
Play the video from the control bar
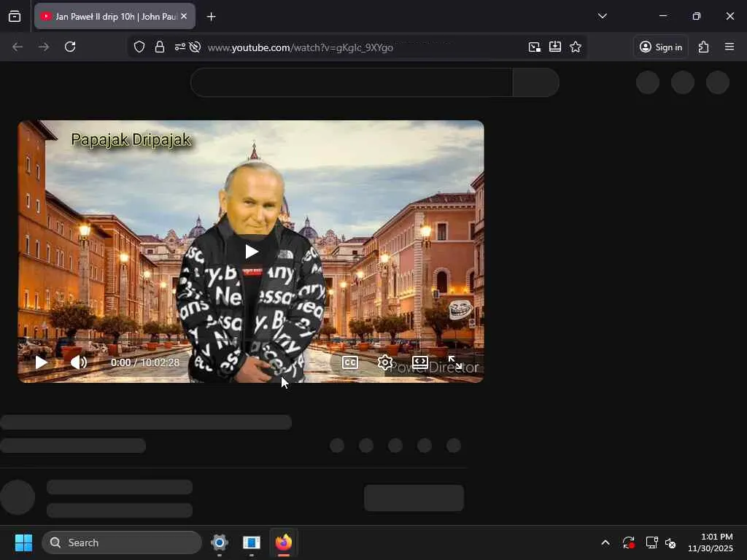(x=42, y=362)
